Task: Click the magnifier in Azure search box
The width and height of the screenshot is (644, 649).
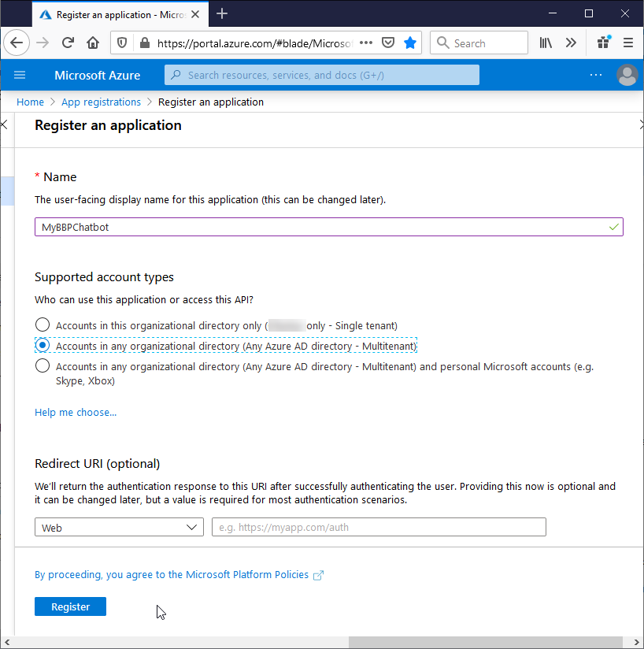Action: pos(176,75)
